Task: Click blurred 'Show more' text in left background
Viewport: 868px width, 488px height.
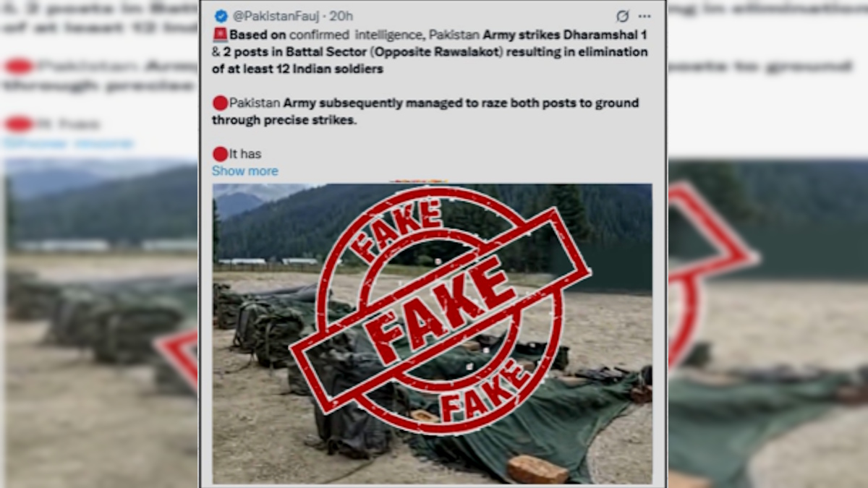Action: pyautogui.click(x=69, y=144)
